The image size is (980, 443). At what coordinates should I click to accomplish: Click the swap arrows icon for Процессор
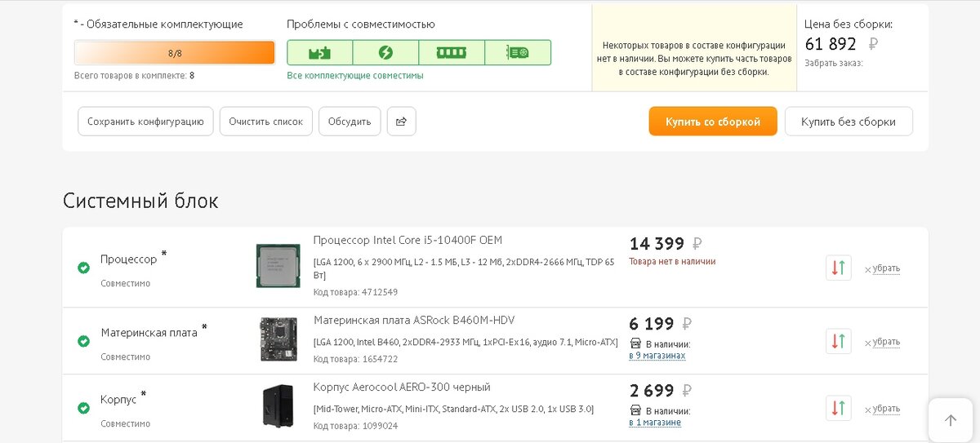(x=838, y=268)
